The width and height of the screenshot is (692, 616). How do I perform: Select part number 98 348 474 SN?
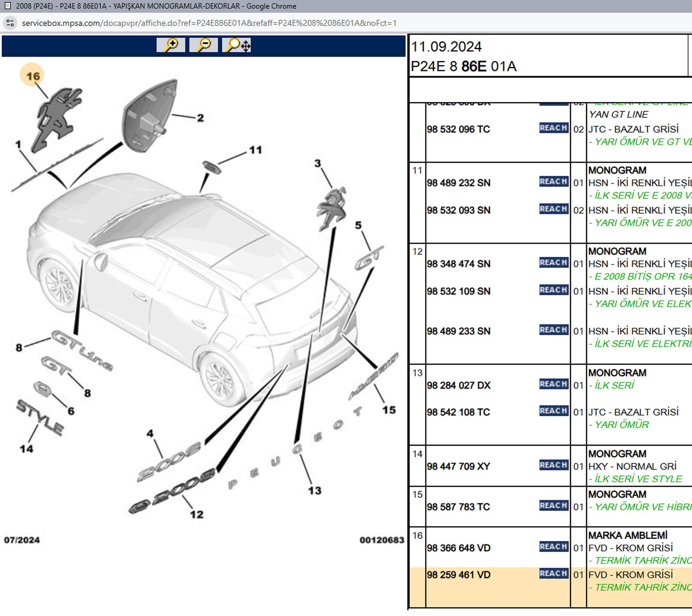pos(458,264)
